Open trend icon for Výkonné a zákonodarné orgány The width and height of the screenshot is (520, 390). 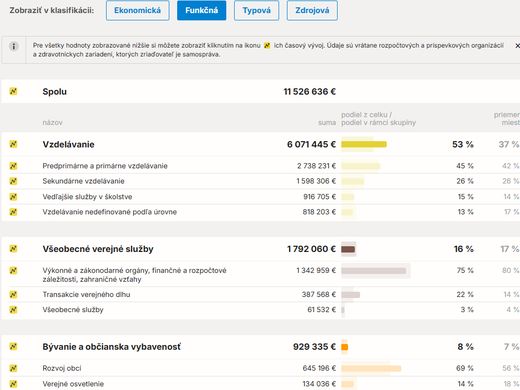point(13,270)
